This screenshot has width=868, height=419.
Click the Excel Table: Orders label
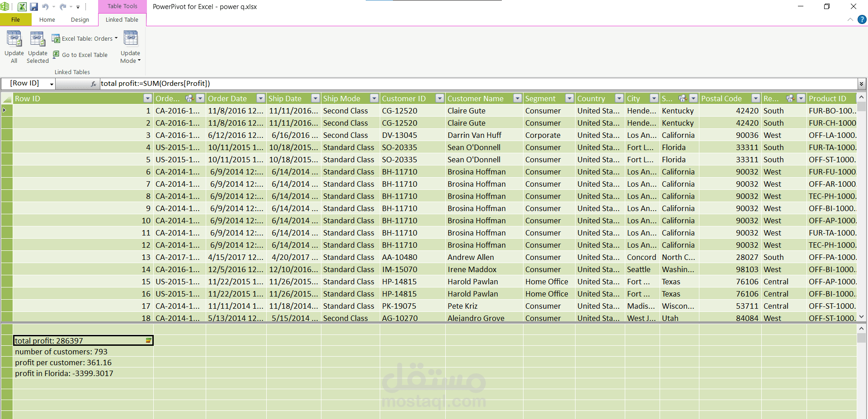(87, 38)
